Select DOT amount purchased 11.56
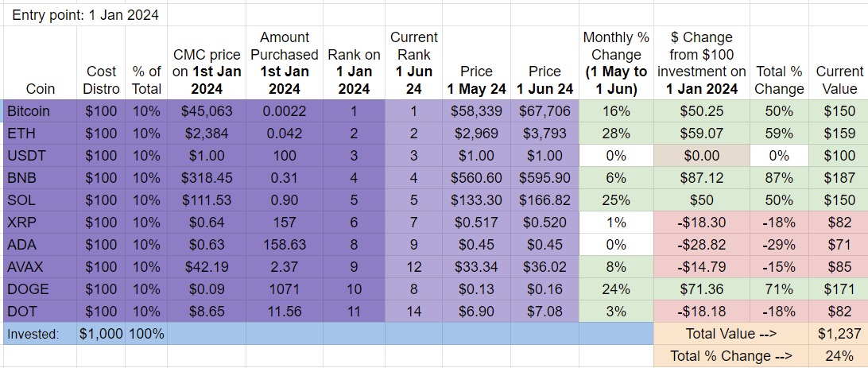 coord(285,312)
